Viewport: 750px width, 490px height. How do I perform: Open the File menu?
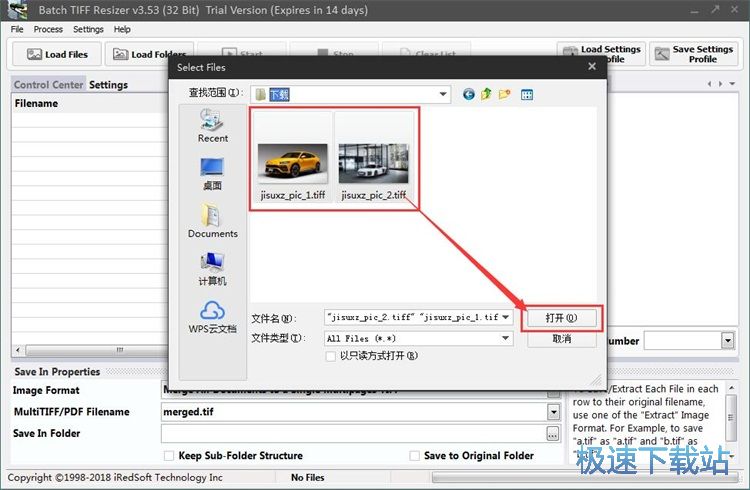pos(17,29)
